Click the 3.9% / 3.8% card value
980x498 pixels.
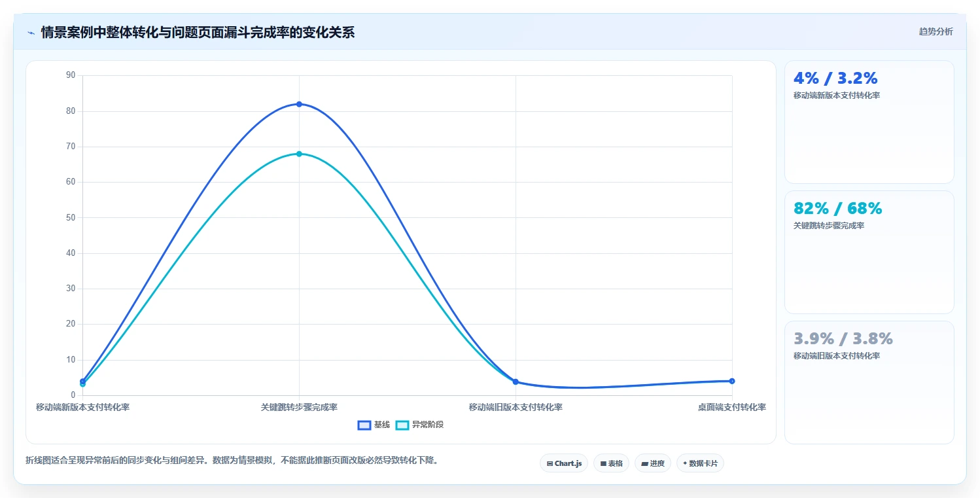tap(843, 339)
